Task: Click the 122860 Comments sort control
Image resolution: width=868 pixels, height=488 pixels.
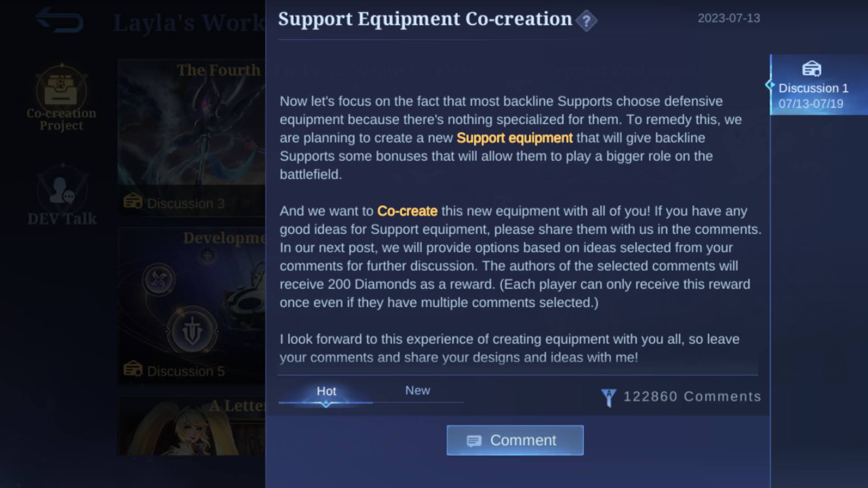Action: pyautogui.click(x=681, y=397)
